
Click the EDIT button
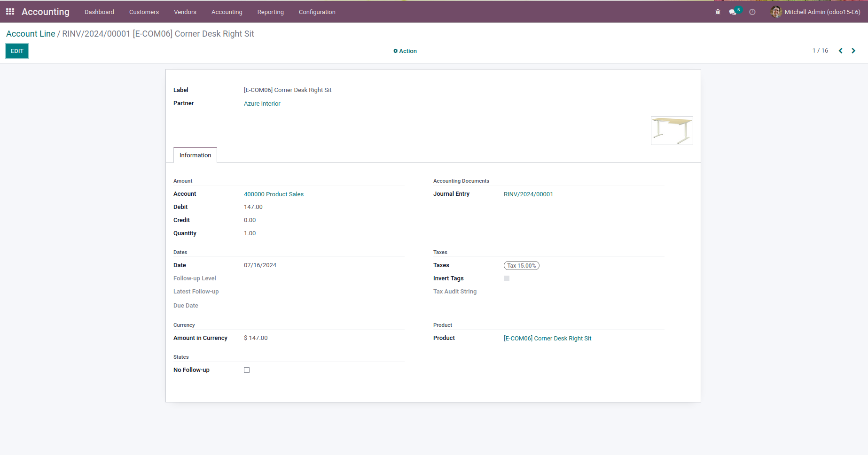(17, 51)
